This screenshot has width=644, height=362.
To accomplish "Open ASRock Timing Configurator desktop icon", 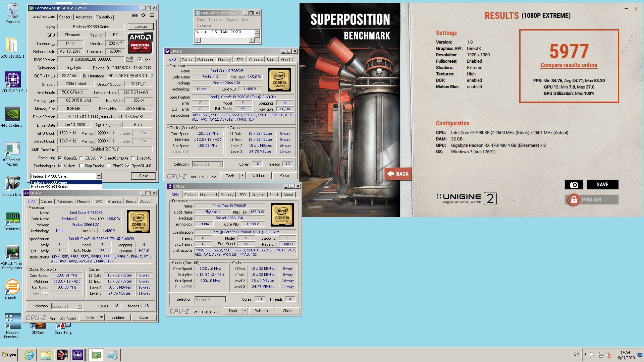I will coord(12,257).
